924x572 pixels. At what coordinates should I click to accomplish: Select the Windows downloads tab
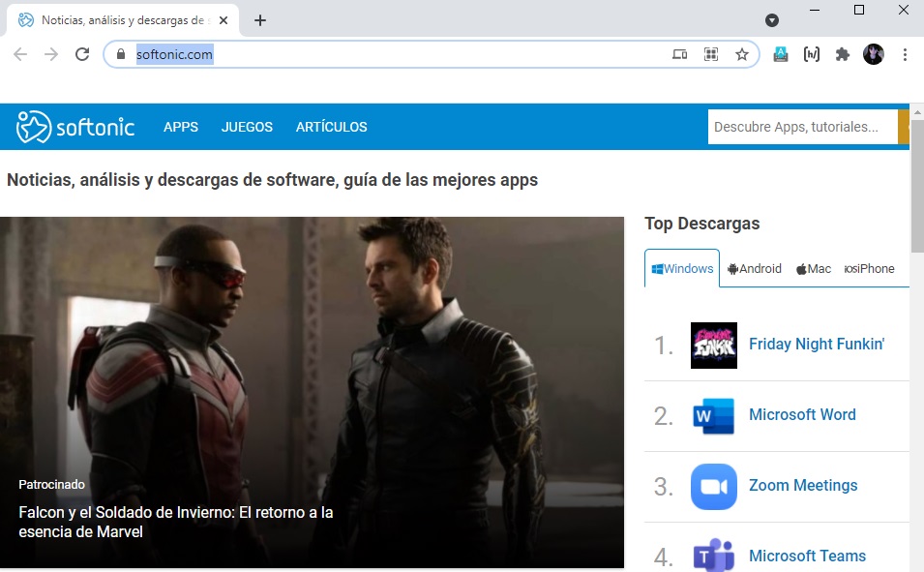(x=682, y=268)
